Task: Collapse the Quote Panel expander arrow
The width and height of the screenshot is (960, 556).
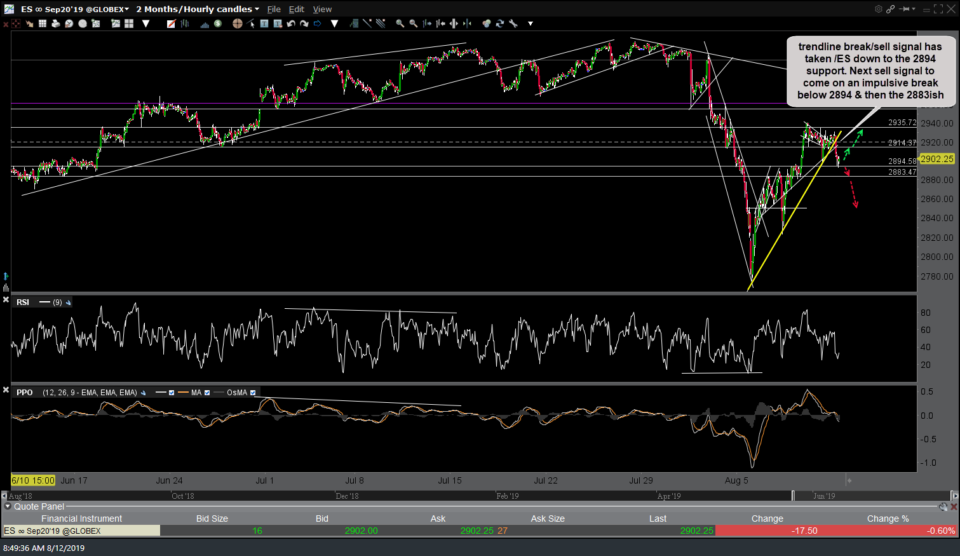Action: [x=7, y=506]
